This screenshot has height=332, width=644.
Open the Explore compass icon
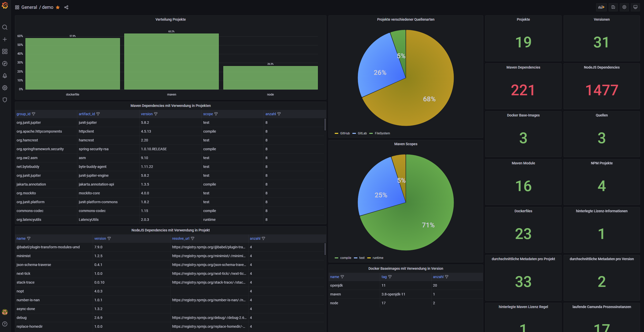coord(5,64)
